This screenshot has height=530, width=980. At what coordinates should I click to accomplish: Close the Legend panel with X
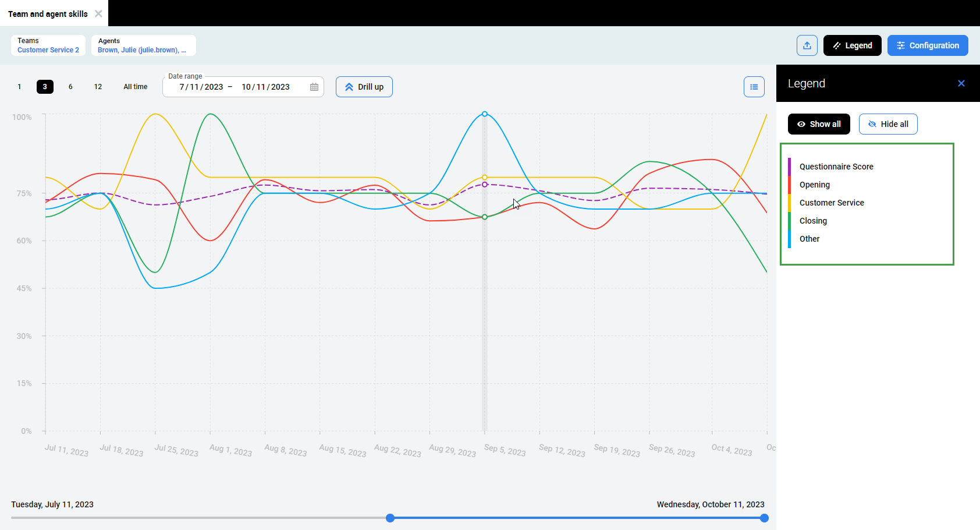tap(961, 83)
